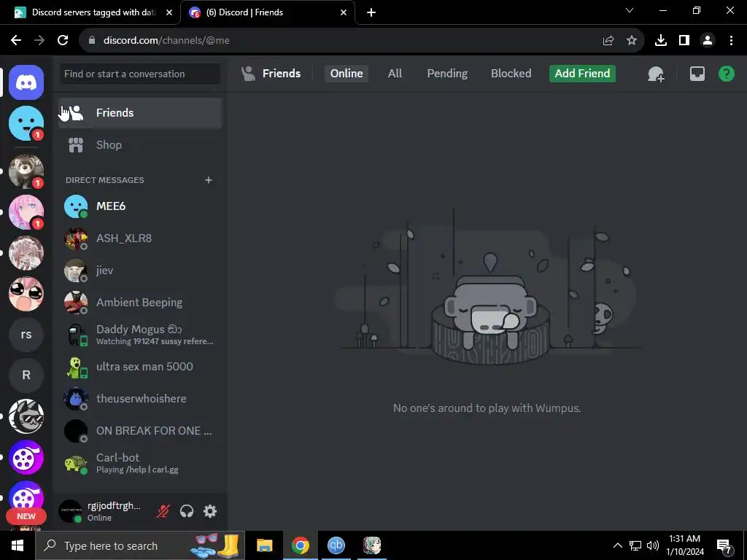Image resolution: width=747 pixels, height=560 pixels.
Task: Open Chrome tab search dropdown
Action: pyautogui.click(x=630, y=10)
